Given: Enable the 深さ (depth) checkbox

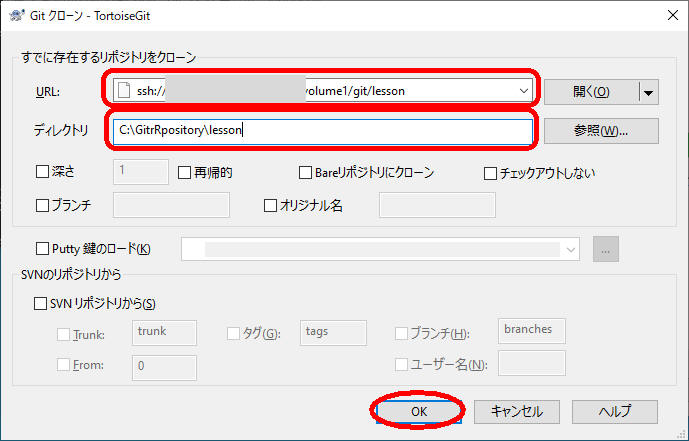Looking at the screenshot, I should coord(42,172).
